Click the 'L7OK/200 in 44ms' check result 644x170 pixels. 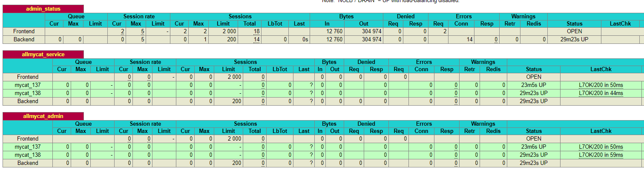point(601,93)
